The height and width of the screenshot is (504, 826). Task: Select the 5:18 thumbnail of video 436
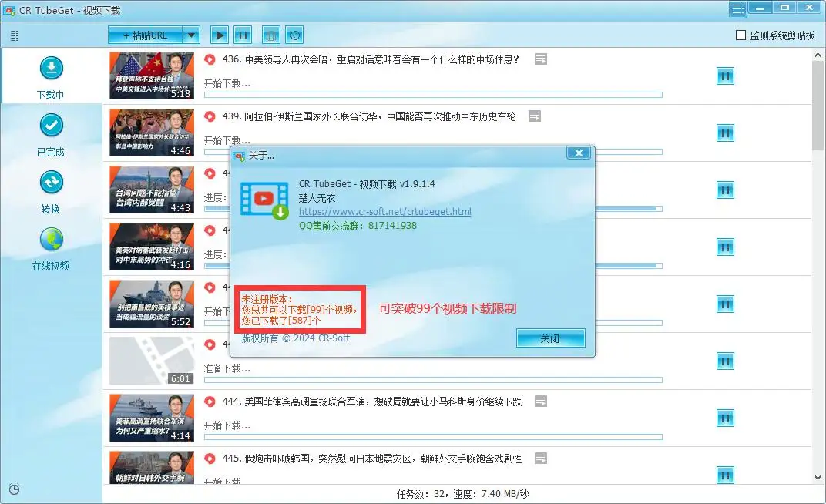click(152, 76)
